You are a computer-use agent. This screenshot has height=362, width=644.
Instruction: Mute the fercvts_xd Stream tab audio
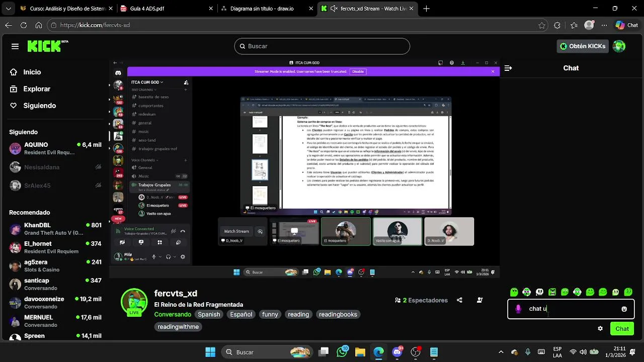pyautogui.click(x=334, y=9)
